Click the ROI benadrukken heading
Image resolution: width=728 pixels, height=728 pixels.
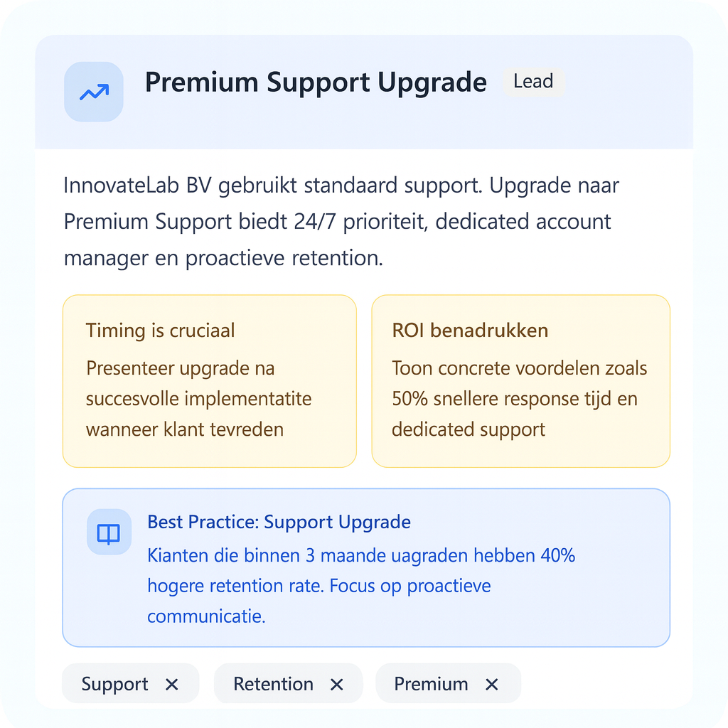click(x=469, y=331)
